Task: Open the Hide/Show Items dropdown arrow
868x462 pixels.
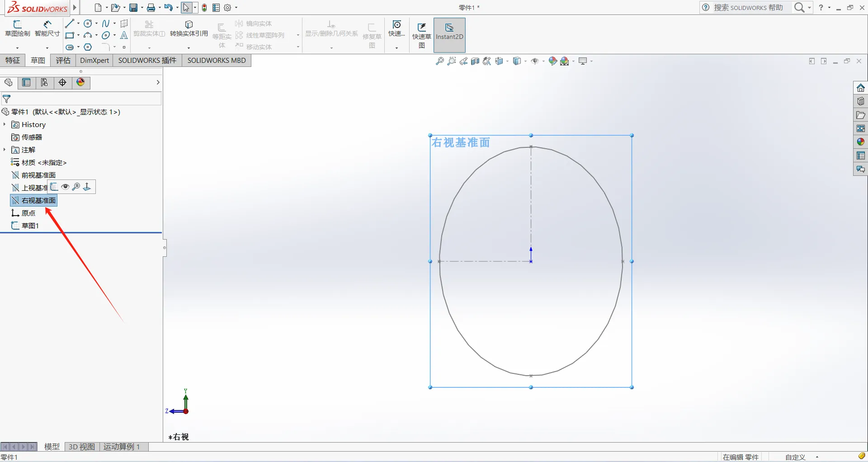Action: pos(543,61)
